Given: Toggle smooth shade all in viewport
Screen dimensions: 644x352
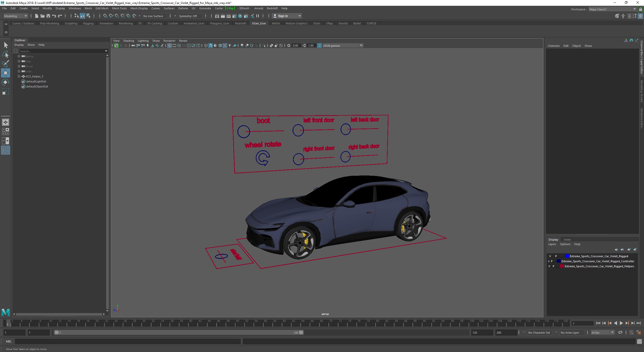Looking at the screenshot, I should (211, 46).
